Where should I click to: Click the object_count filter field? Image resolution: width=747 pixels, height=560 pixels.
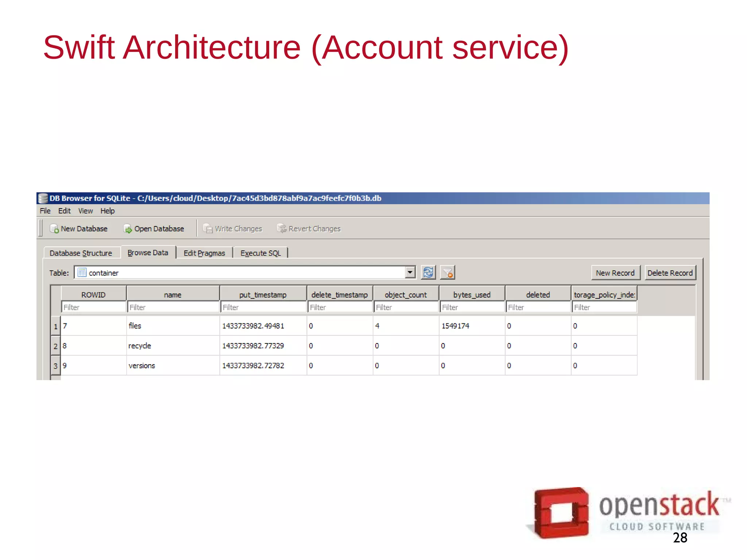(406, 307)
